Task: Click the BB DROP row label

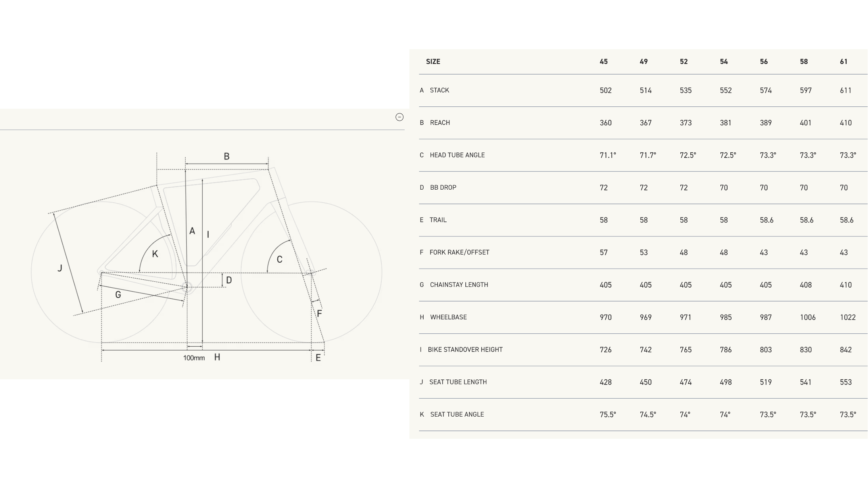Action: [443, 187]
